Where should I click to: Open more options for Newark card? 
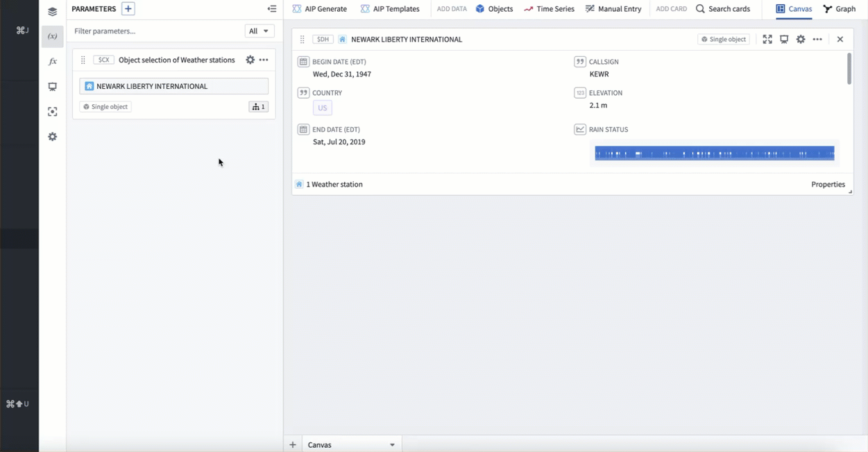pos(817,40)
